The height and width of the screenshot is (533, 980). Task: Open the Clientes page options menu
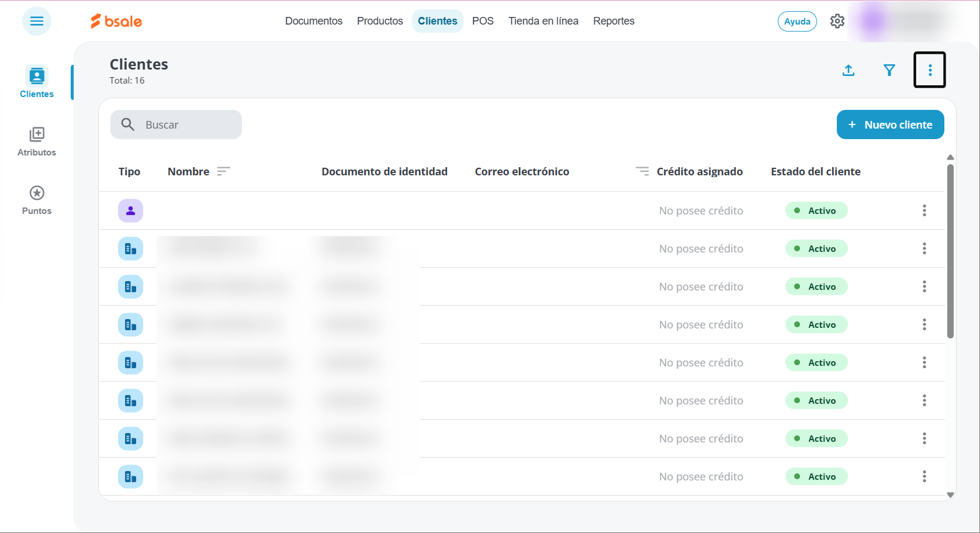[930, 70]
